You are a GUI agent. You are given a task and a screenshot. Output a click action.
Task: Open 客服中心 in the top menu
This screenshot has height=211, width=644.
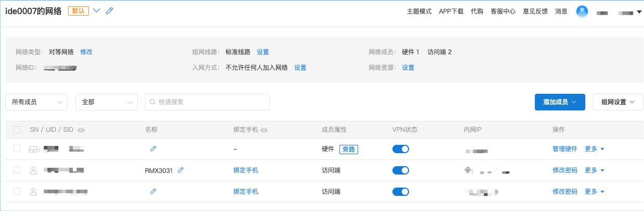tap(503, 11)
